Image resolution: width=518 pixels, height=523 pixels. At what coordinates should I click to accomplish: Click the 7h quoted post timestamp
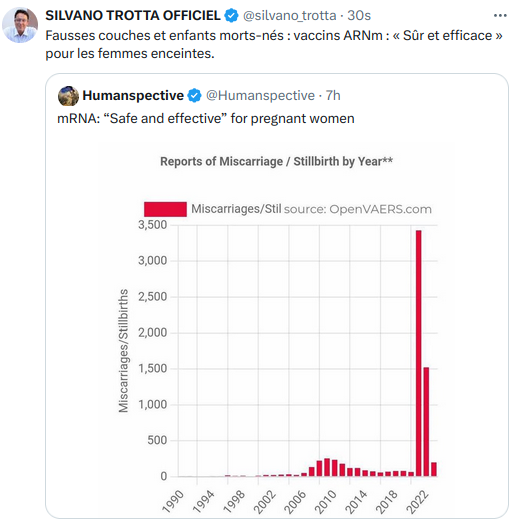click(x=333, y=96)
